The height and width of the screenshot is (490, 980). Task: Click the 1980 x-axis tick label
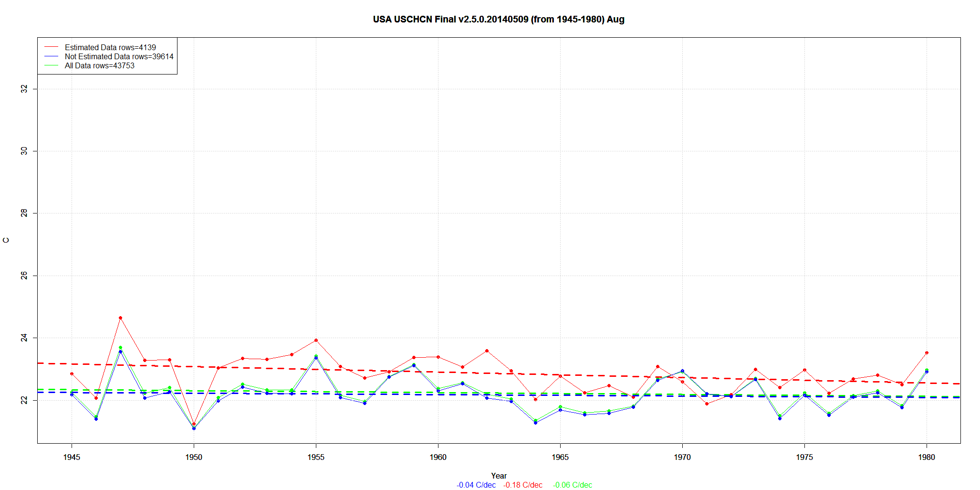click(x=927, y=457)
